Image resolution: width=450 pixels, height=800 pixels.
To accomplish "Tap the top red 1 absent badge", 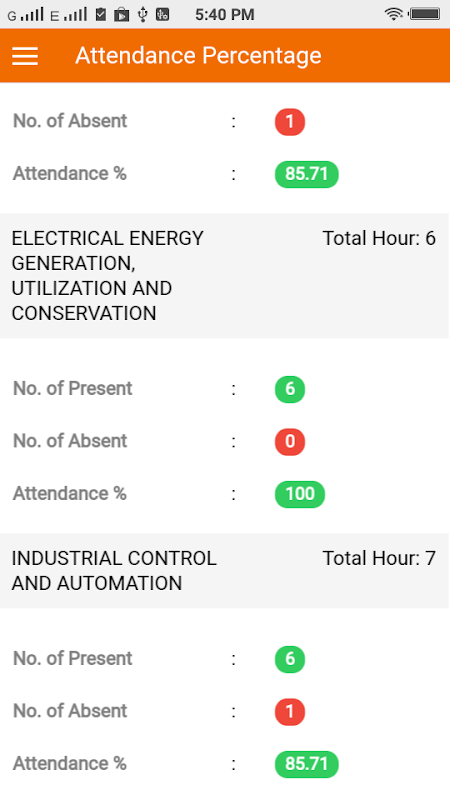I will (x=290, y=122).
